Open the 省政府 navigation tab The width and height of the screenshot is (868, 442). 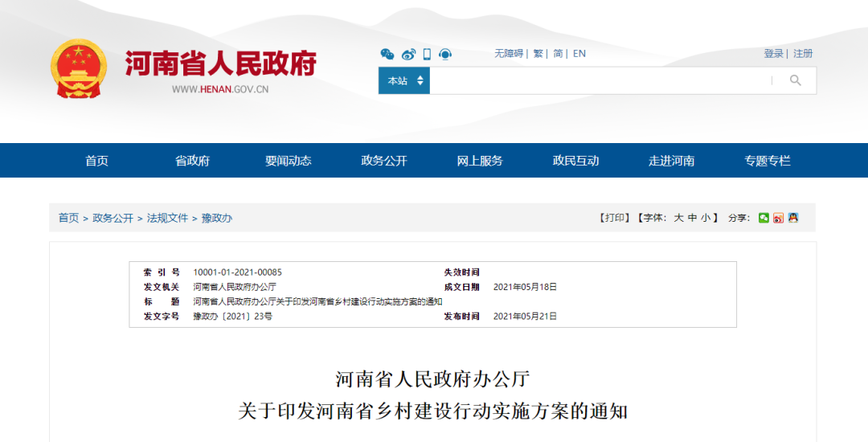pyautogui.click(x=193, y=161)
